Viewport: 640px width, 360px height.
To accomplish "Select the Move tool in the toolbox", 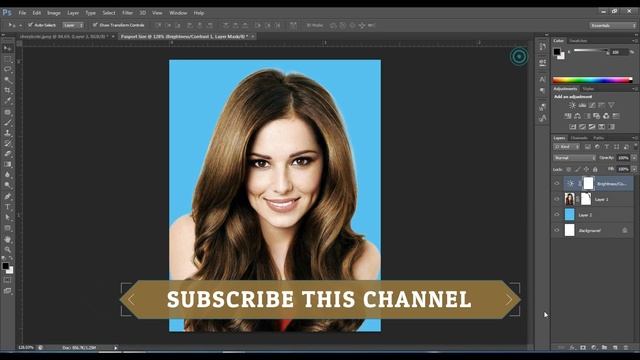I will 7,48.
